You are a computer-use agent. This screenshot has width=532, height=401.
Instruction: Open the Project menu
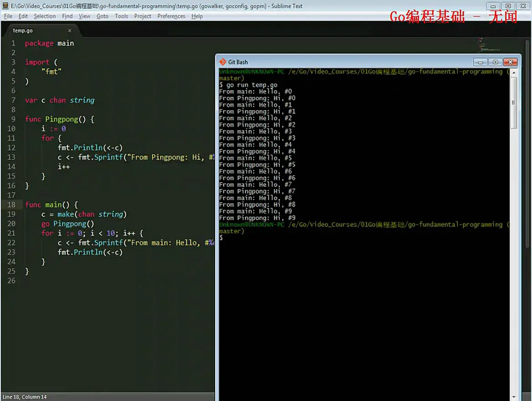[143, 16]
